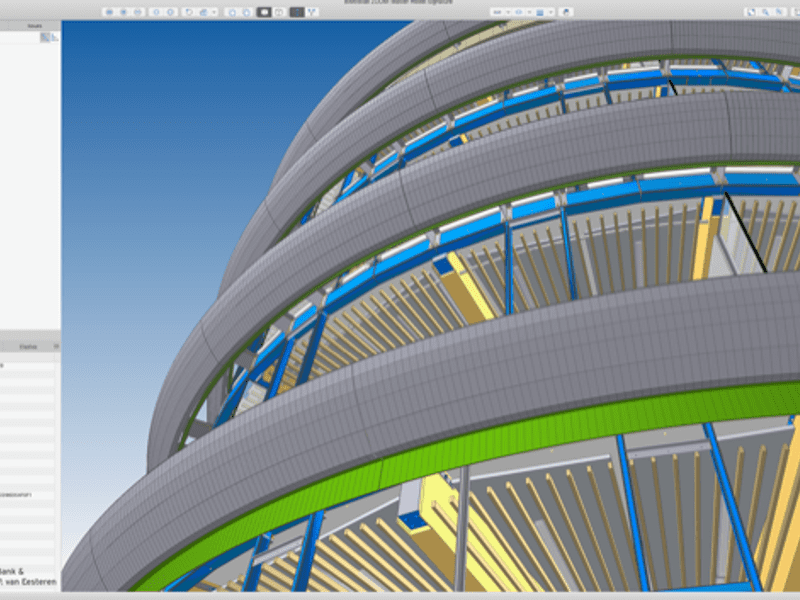The height and width of the screenshot is (600, 800).
Task: Click the Issues column header in left panel
Action: coord(35,26)
